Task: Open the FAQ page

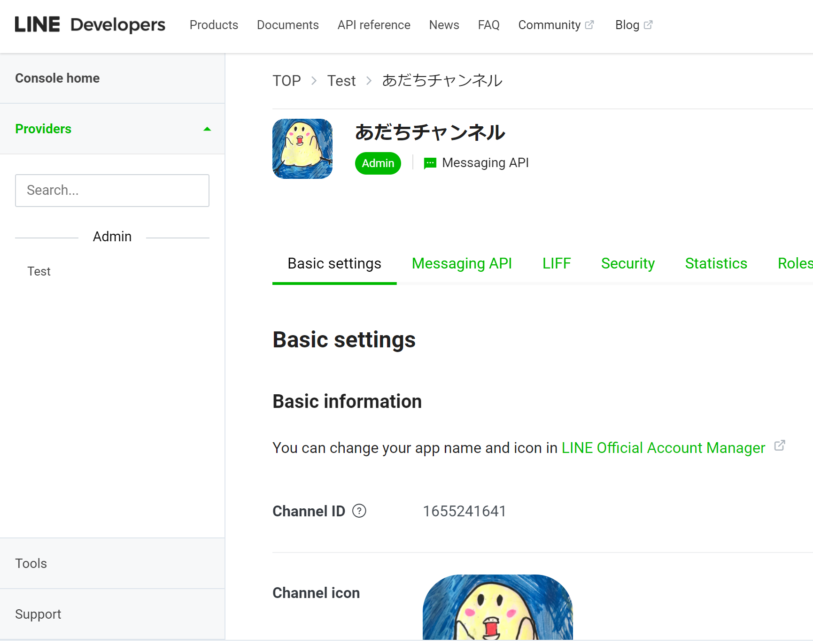Action: pos(488,25)
